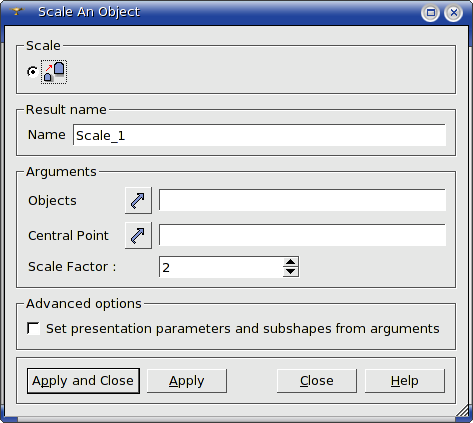
Task: Select the Scale radio button
Action: tap(32, 72)
